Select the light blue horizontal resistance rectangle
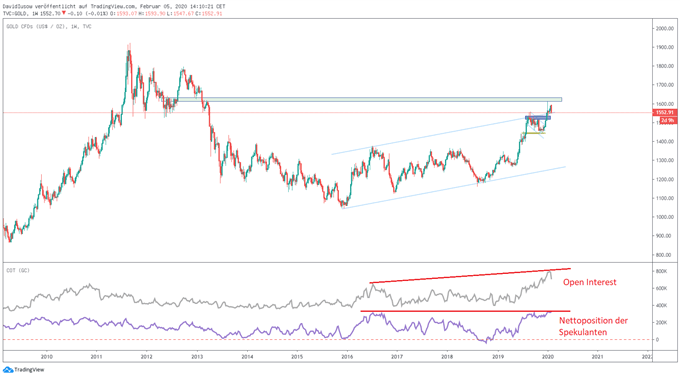Viewport: 680px width, 377px height. pos(369,99)
